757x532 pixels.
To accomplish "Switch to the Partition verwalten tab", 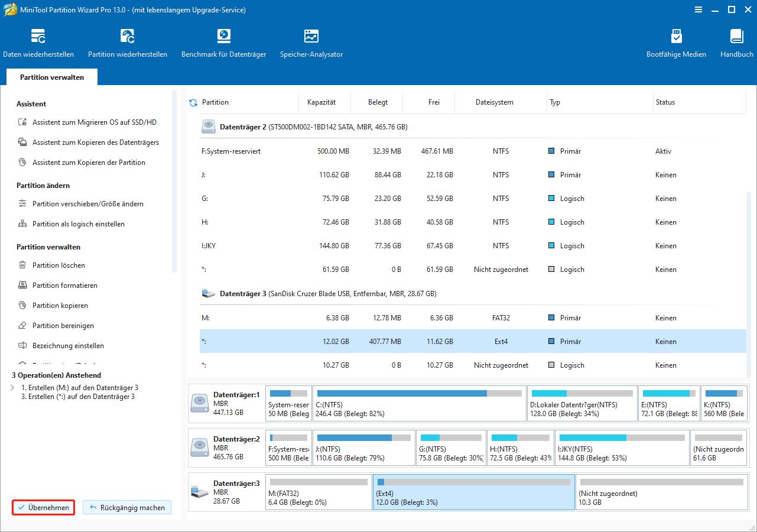I will 51,77.
